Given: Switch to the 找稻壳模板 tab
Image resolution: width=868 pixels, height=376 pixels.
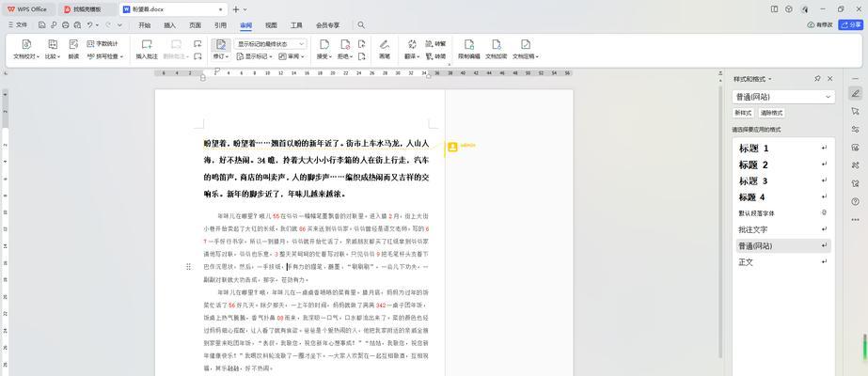Looking at the screenshot, I should tap(87, 9).
